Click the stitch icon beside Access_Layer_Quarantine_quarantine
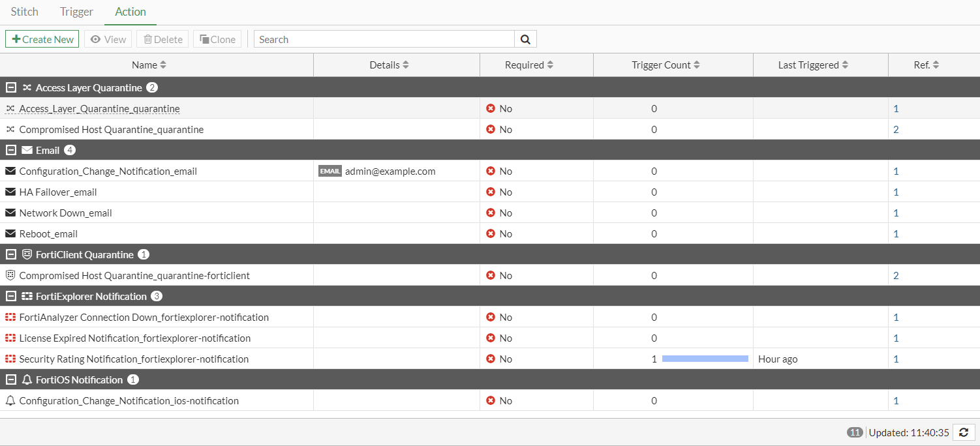 [10, 108]
